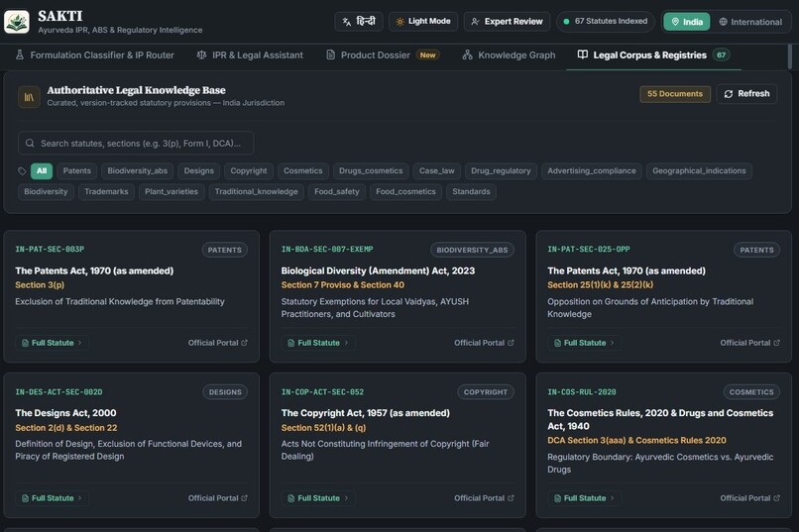Open Official Portal for IN-BDA-SEC-007-EXEMP card

tap(484, 343)
